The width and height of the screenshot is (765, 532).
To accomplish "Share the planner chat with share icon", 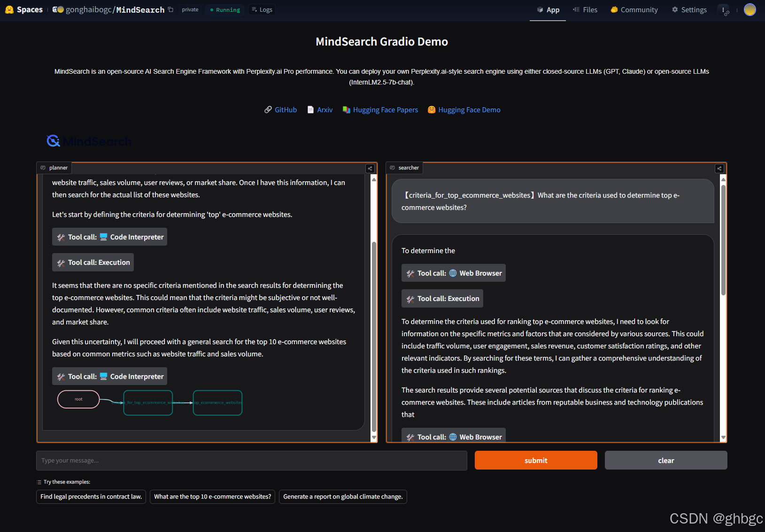I will pos(370,168).
